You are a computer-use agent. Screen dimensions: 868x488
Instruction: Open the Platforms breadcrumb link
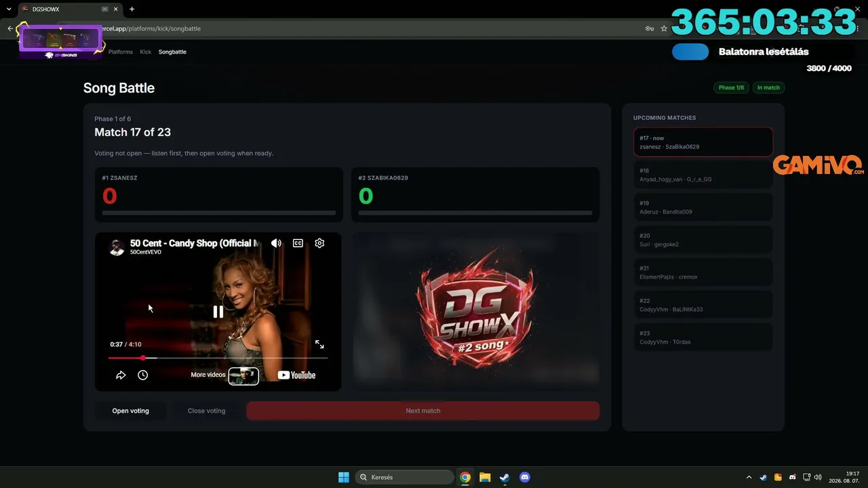tap(121, 52)
